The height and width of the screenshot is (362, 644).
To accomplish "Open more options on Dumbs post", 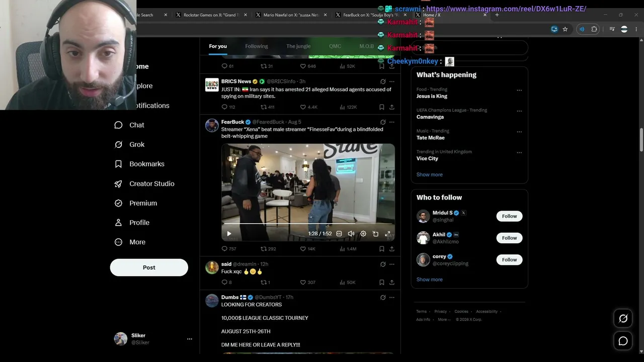I will click(392, 298).
